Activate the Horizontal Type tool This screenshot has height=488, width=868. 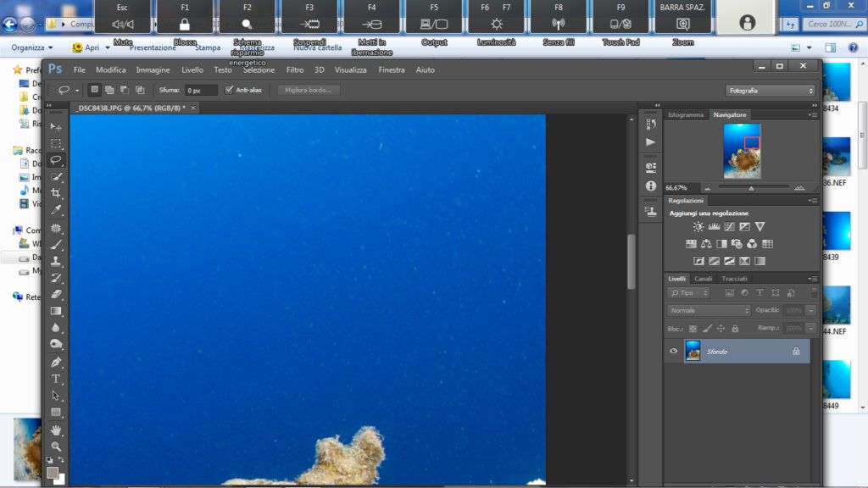click(56, 379)
